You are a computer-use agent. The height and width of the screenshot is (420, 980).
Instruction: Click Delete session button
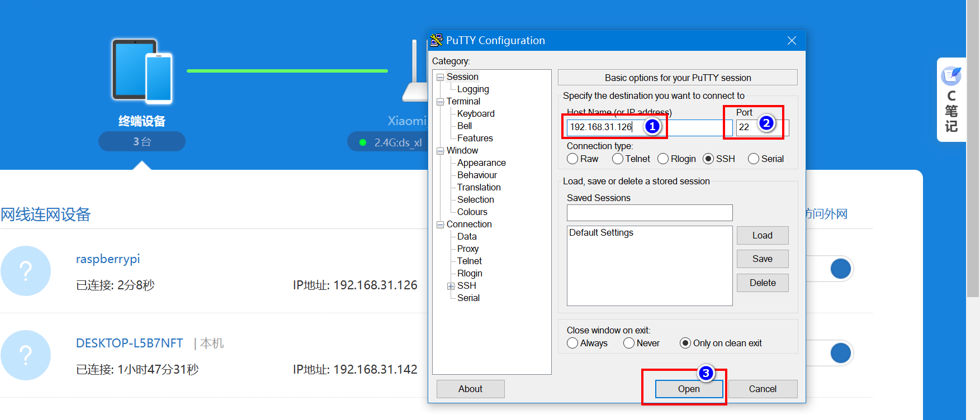tap(763, 283)
